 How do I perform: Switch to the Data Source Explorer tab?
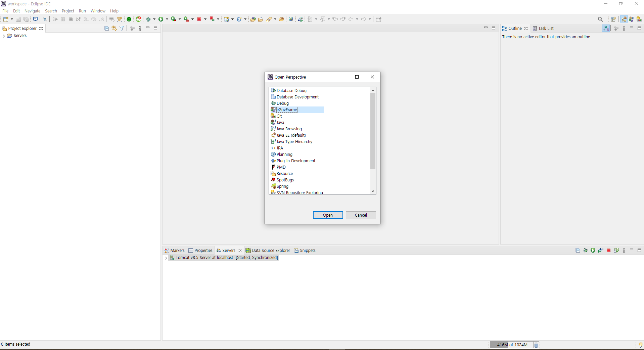tap(268, 251)
